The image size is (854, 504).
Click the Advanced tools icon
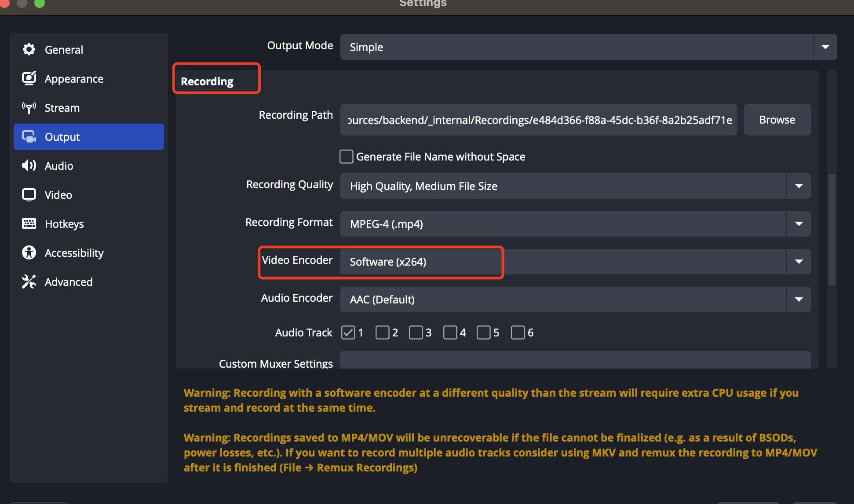(x=29, y=282)
